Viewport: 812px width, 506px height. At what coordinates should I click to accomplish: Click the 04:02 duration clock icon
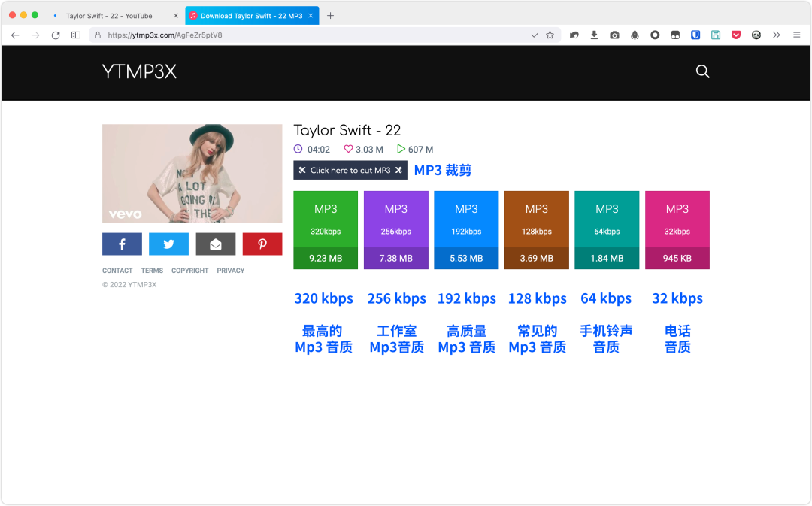[x=298, y=149]
